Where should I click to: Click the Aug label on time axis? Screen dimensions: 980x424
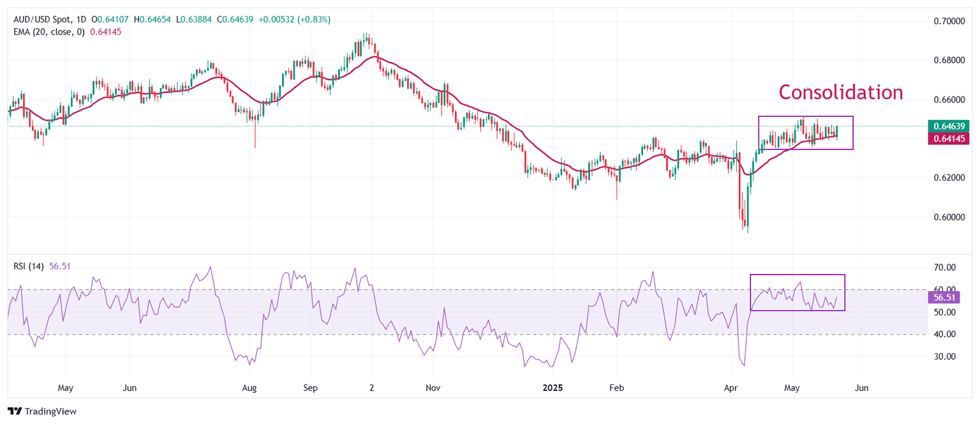(249, 388)
